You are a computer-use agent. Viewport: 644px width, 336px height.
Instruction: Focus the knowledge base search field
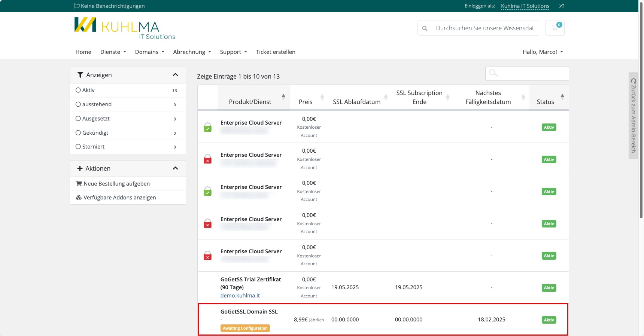pyautogui.click(x=485, y=28)
